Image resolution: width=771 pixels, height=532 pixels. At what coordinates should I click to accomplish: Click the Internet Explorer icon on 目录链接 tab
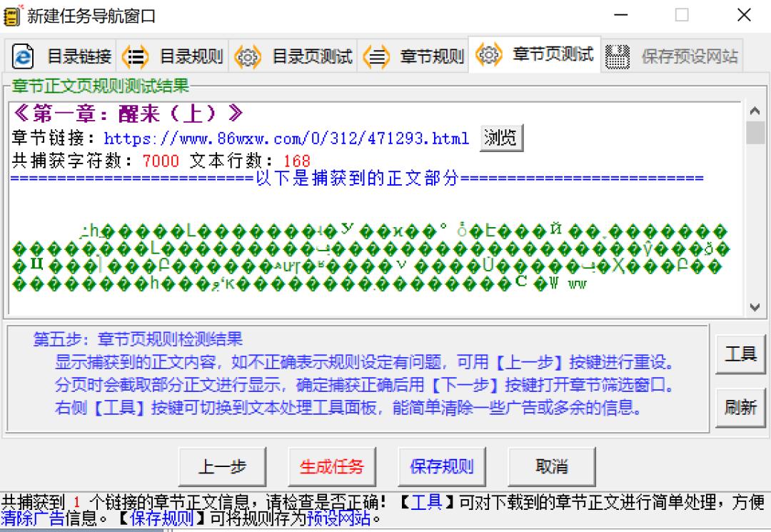pyautogui.click(x=22, y=56)
